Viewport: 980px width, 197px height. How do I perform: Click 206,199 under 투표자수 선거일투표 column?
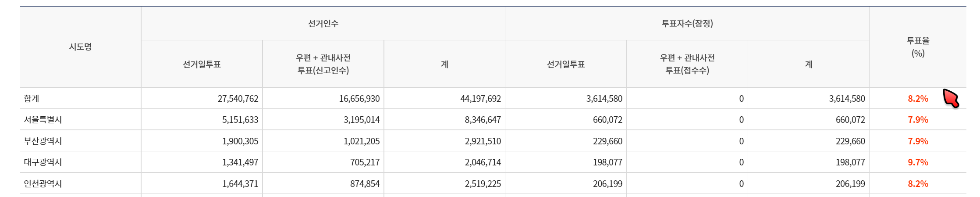coord(607,184)
